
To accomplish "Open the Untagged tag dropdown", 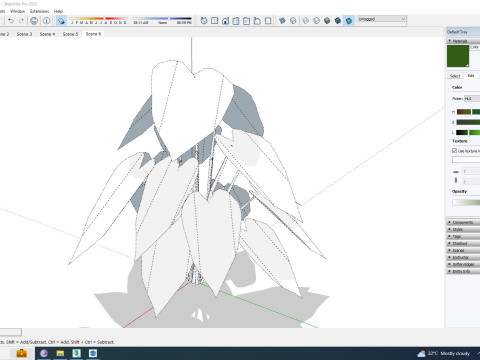I will click(x=382, y=19).
